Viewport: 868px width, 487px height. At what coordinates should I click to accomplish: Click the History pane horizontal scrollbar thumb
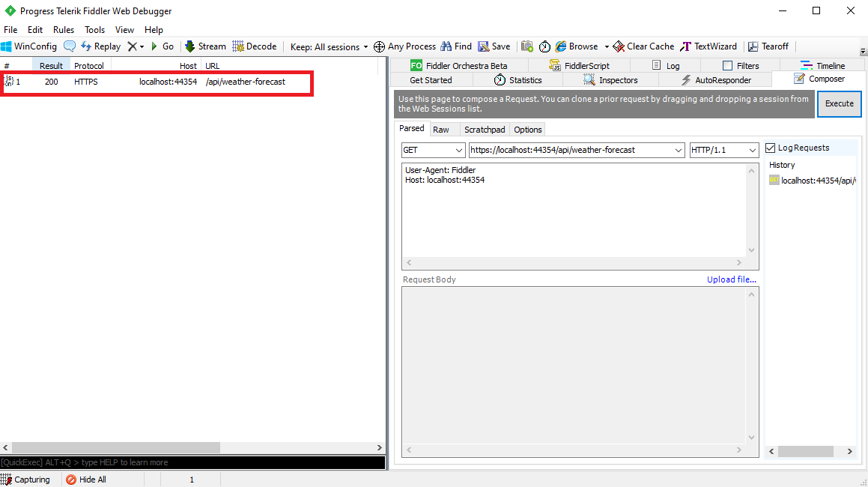(805, 452)
